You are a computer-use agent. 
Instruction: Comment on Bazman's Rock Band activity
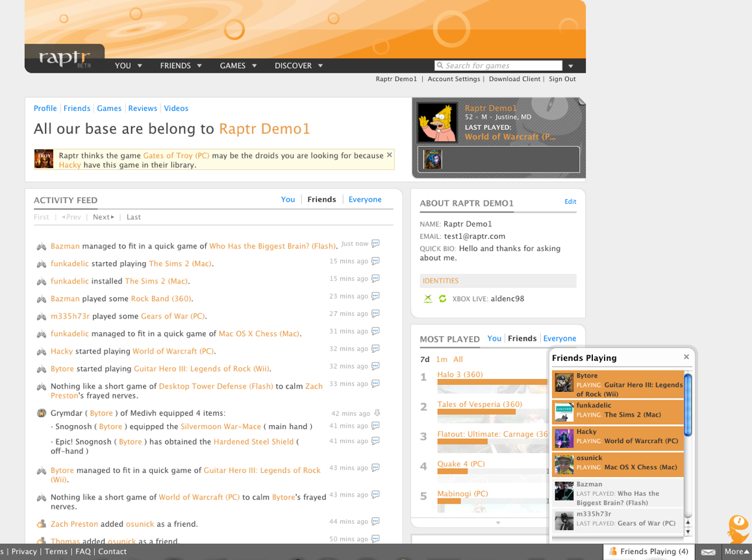(375, 296)
